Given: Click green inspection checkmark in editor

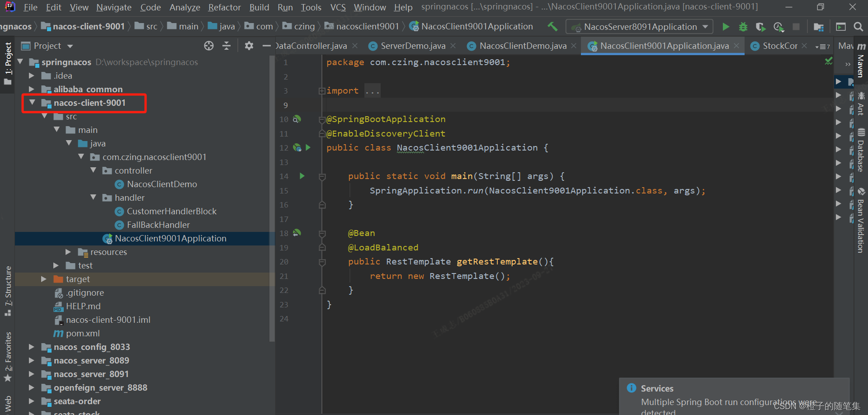Looking at the screenshot, I should tap(828, 61).
